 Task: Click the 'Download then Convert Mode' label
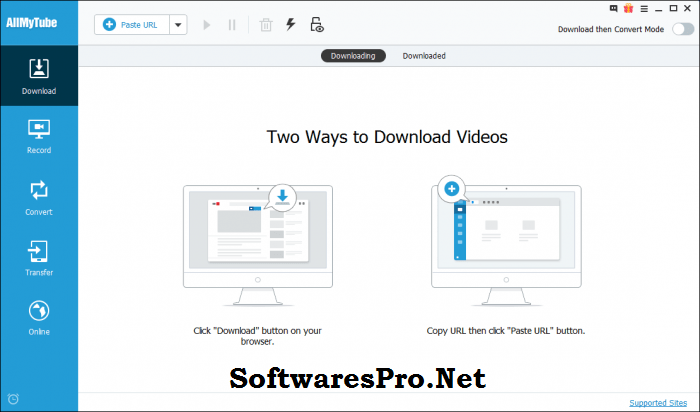coord(611,29)
